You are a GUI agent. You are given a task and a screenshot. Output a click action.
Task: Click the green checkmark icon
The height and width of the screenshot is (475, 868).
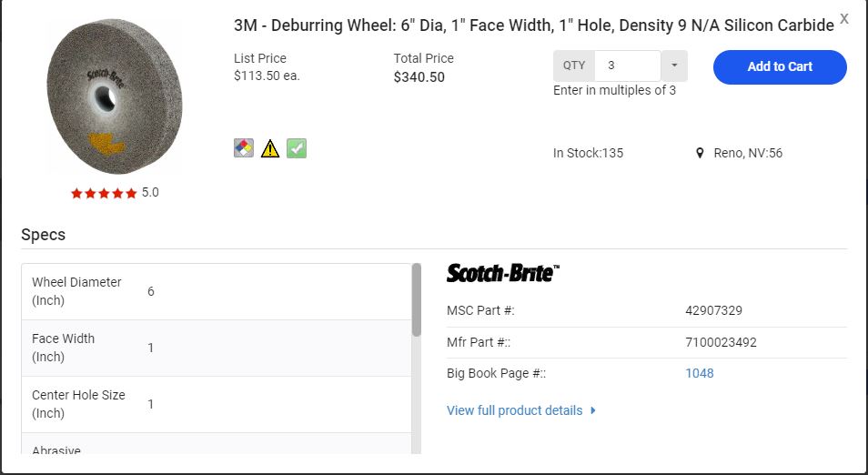297,148
